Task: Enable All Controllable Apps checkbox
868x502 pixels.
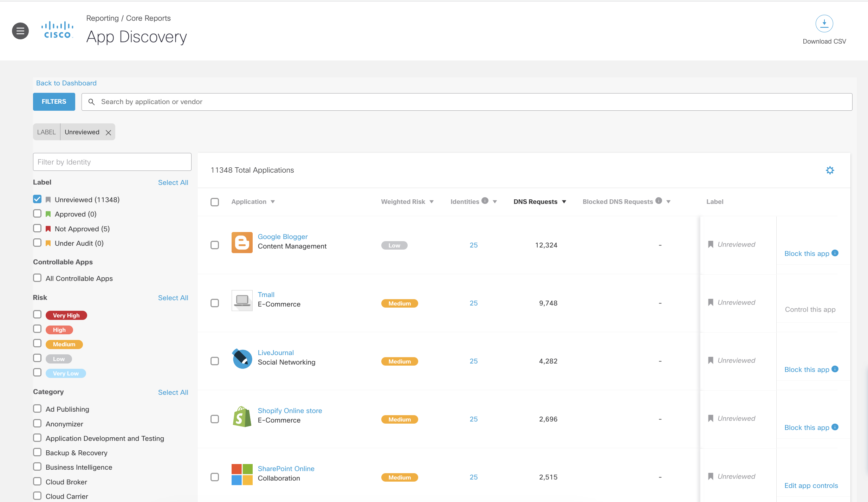Action: tap(37, 278)
